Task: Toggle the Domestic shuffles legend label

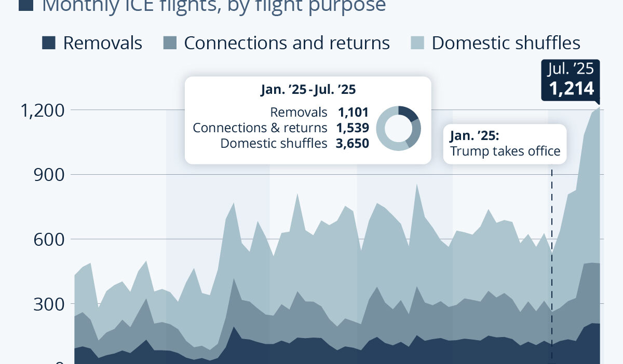Action: click(506, 43)
